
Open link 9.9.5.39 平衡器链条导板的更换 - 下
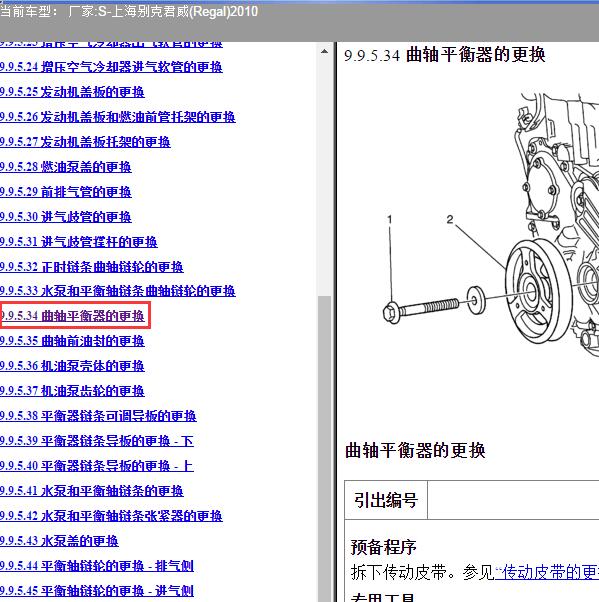point(97,441)
